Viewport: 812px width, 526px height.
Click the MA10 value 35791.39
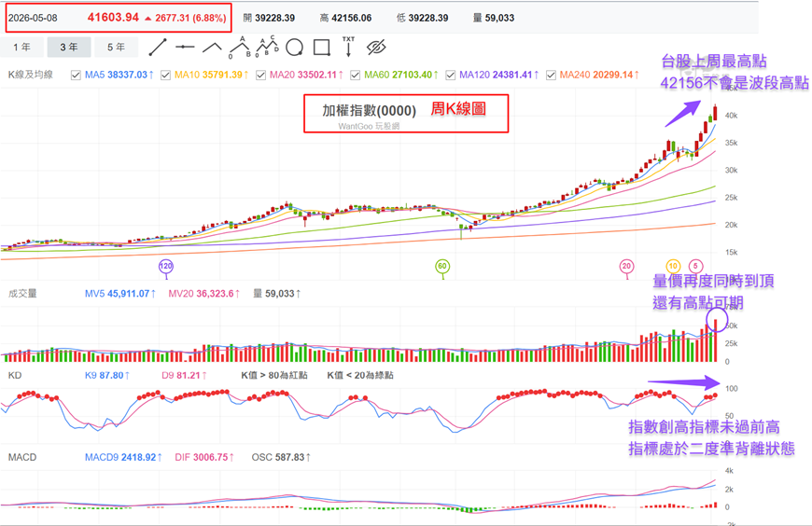pyautogui.click(x=222, y=75)
